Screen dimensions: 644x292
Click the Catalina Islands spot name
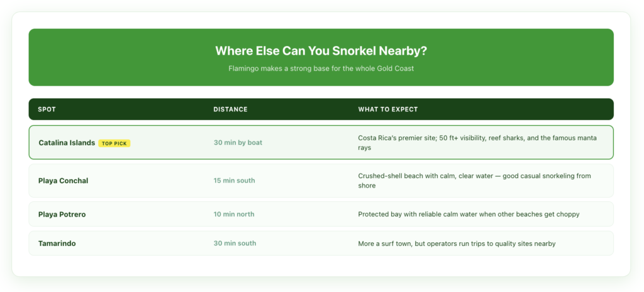click(x=67, y=143)
